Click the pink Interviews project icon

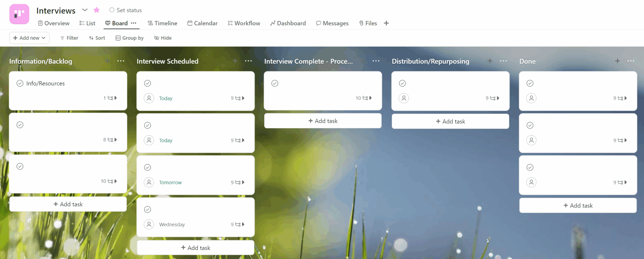pos(19,14)
